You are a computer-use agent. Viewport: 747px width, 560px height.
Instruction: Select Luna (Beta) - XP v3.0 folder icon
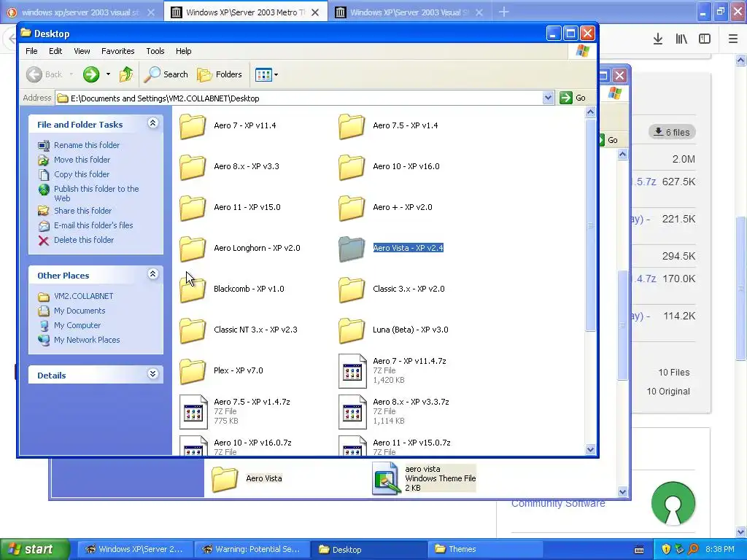point(352,330)
